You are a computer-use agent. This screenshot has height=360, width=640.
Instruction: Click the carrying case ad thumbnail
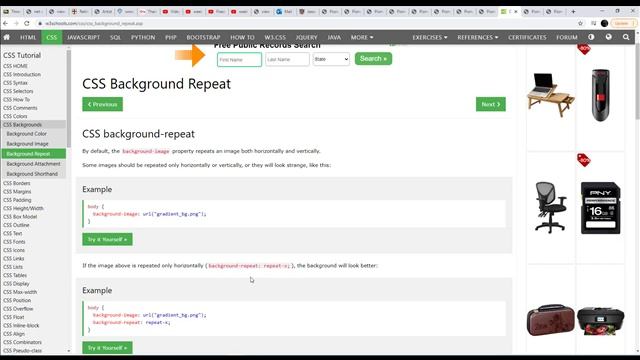[551, 320]
